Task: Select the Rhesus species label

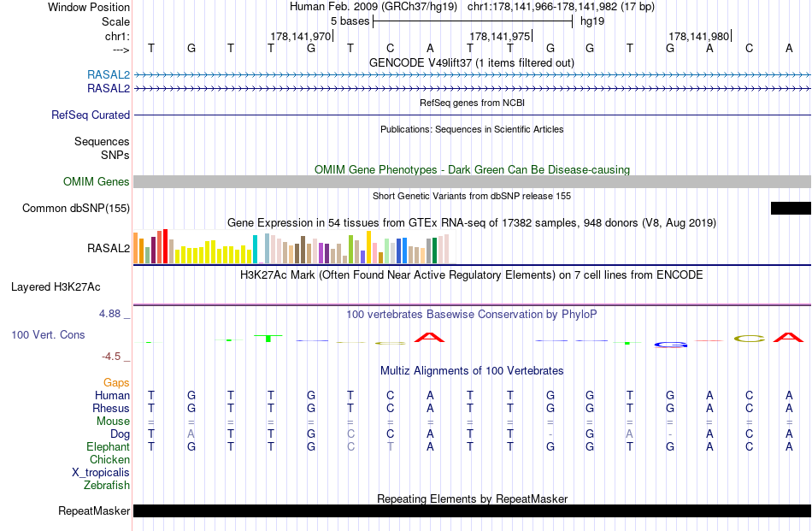Action: (x=111, y=408)
